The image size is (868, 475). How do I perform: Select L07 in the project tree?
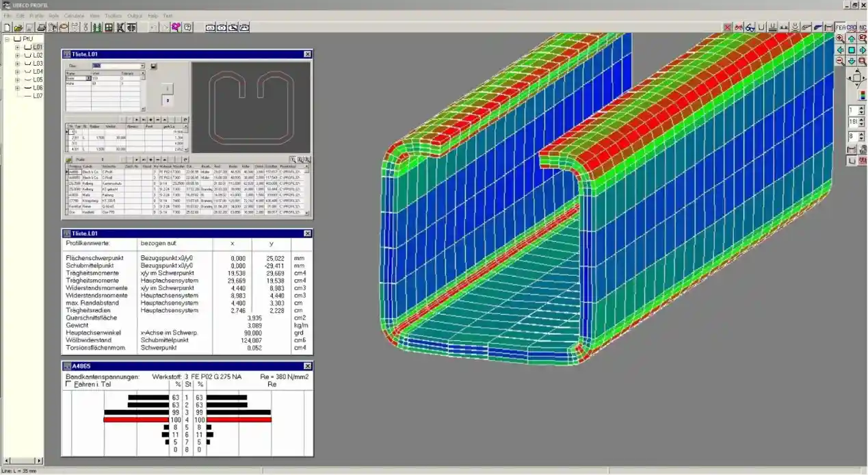click(x=38, y=97)
